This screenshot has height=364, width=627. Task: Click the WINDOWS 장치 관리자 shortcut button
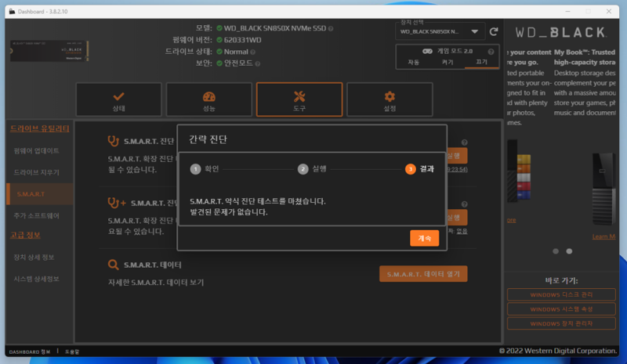[561, 323]
